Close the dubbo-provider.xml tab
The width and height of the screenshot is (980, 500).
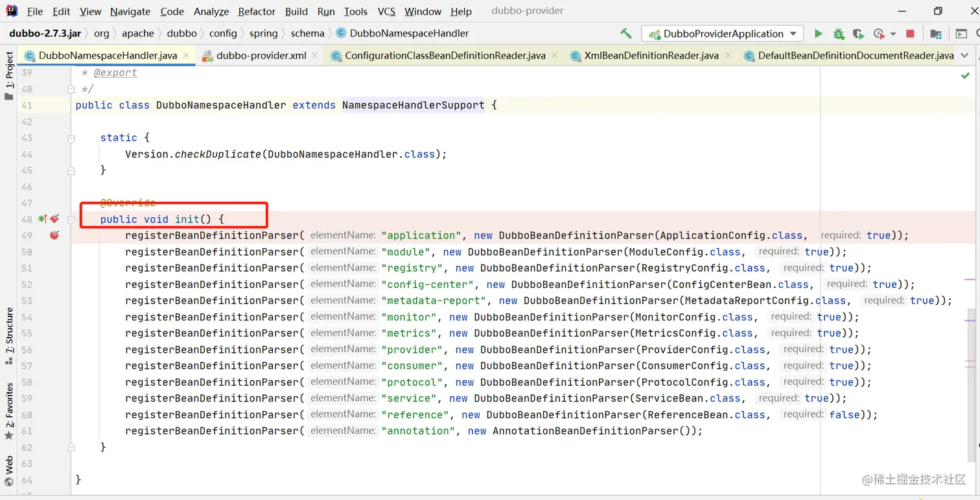click(314, 56)
